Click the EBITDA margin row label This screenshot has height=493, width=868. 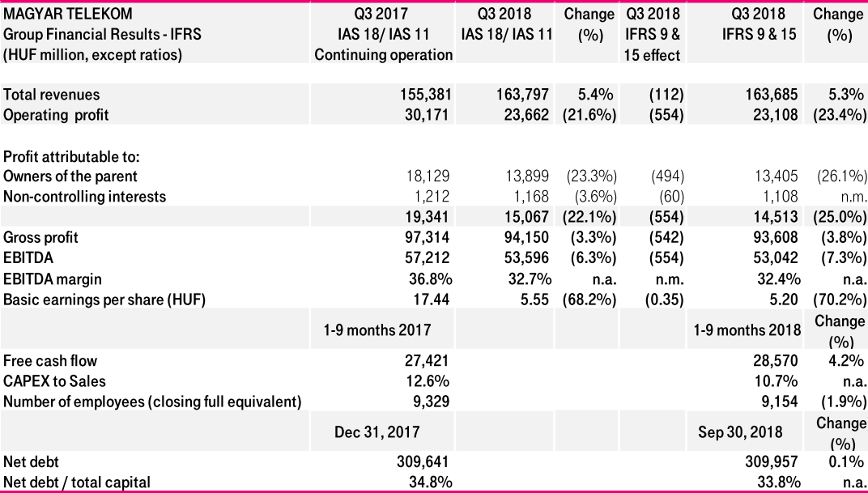coord(52,278)
